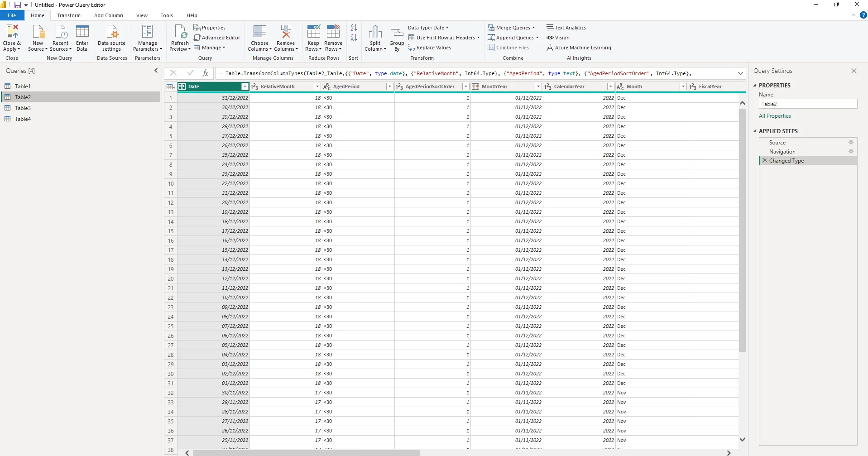Expand the formula bar with the chevron
The height and width of the screenshot is (456, 868).
click(740, 73)
